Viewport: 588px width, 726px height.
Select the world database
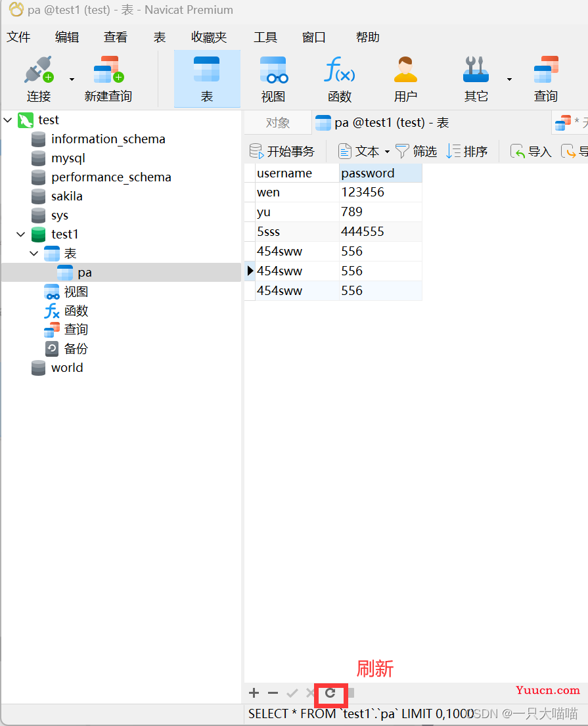[66, 368]
